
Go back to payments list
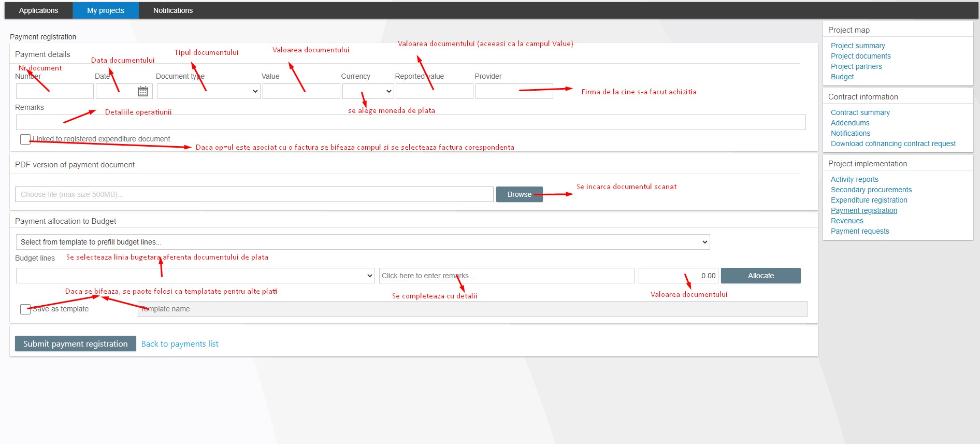click(x=180, y=344)
